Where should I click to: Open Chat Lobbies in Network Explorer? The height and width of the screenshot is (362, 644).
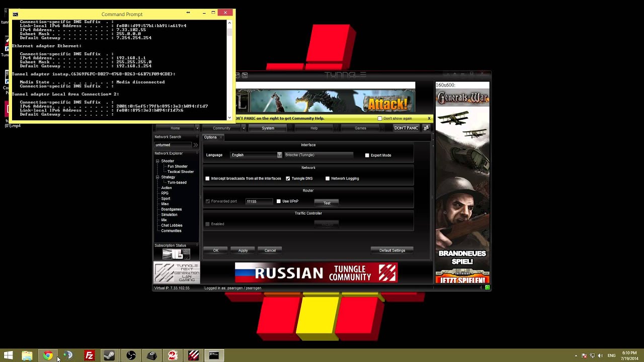pos(172,225)
